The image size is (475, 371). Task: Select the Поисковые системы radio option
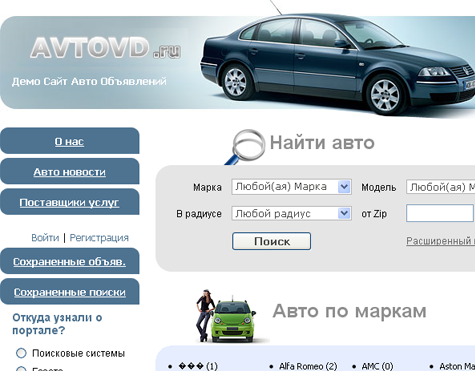coord(21,353)
